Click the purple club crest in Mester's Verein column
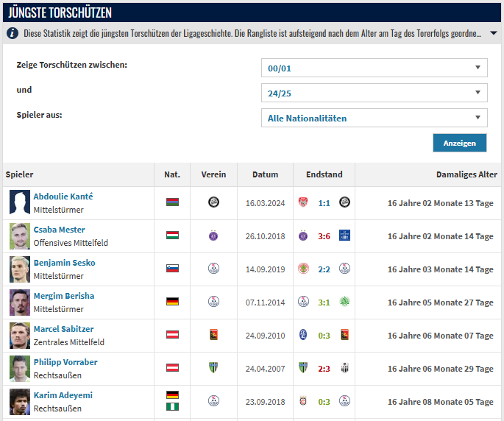The height and width of the screenshot is (421, 504). pyautogui.click(x=213, y=236)
